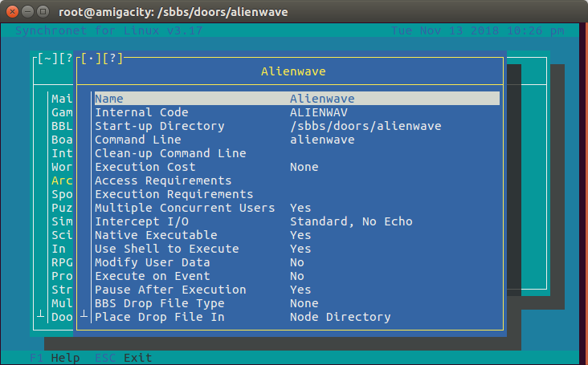This screenshot has width=588, height=365.
Task: Change Place Drop File In location
Action: coord(297,317)
